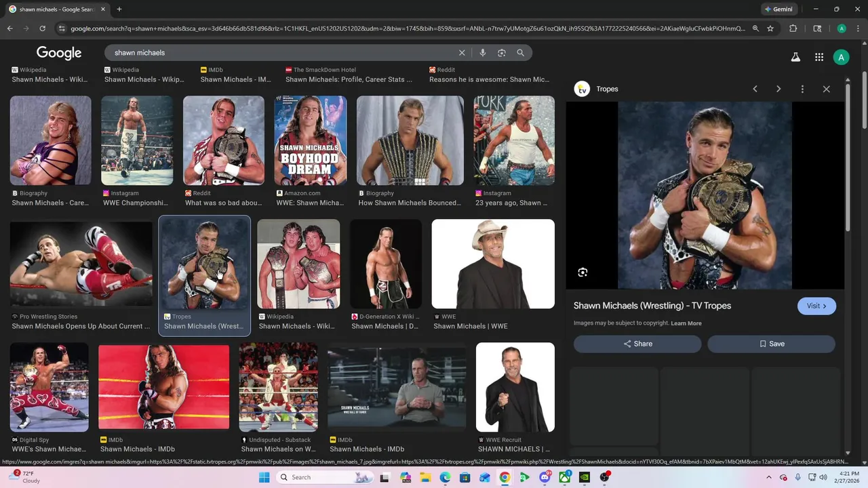This screenshot has width=868, height=488.
Task: Open the zoom magnifier icon in address bar
Action: (x=755, y=28)
